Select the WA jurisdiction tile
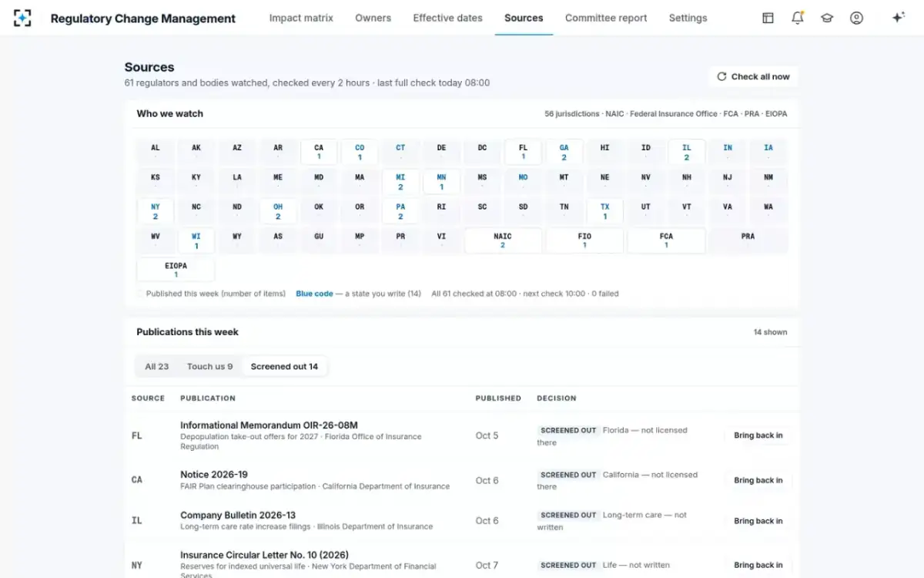 (x=768, y=211)
